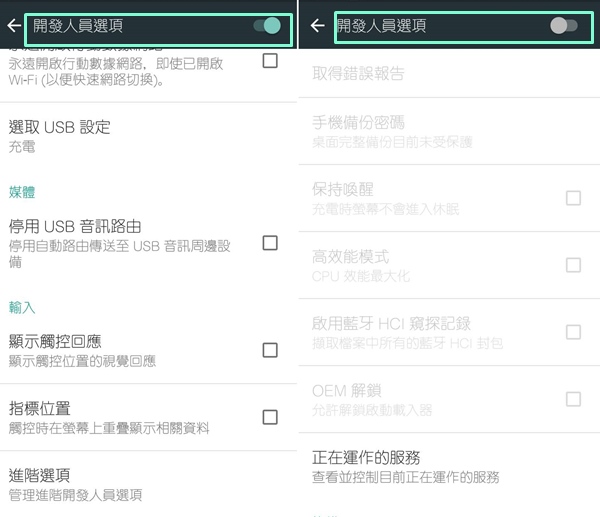Toggle the 保持喚醒 checkbox
The height and width of the screenshot is (517, 600).
coord(573,198)
